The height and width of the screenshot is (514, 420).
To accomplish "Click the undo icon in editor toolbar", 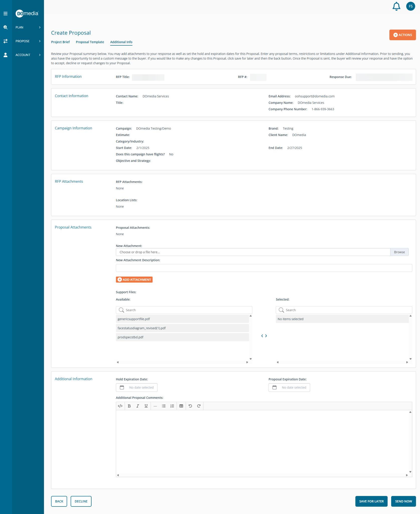I will click(190, 406).
